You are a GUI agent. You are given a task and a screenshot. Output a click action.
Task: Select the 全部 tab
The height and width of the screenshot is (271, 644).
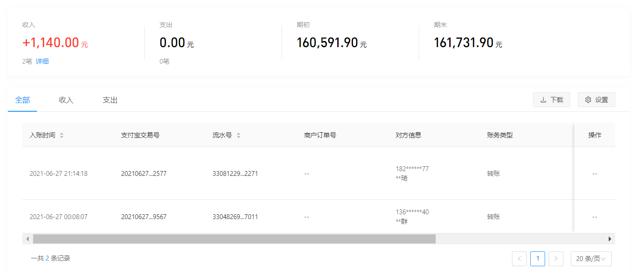point(22,99)
